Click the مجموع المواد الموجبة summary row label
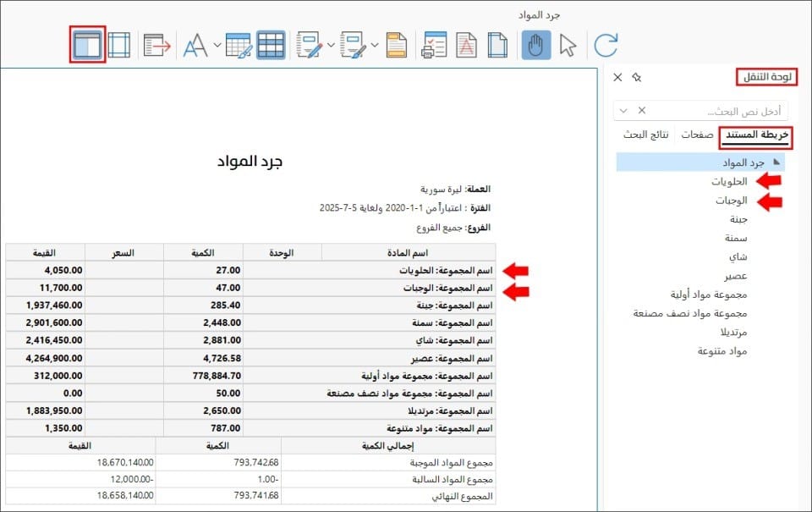Viewport: 812px width, 512px height. (451, 462)
